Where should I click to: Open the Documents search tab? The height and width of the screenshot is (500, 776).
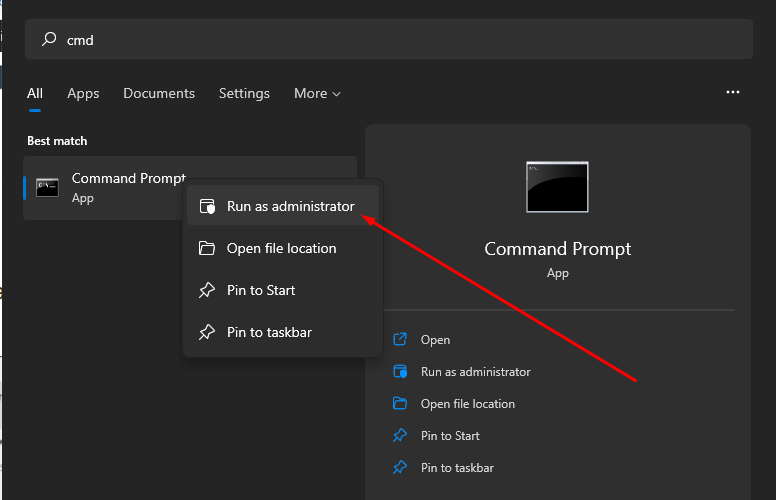click(161, 93)
